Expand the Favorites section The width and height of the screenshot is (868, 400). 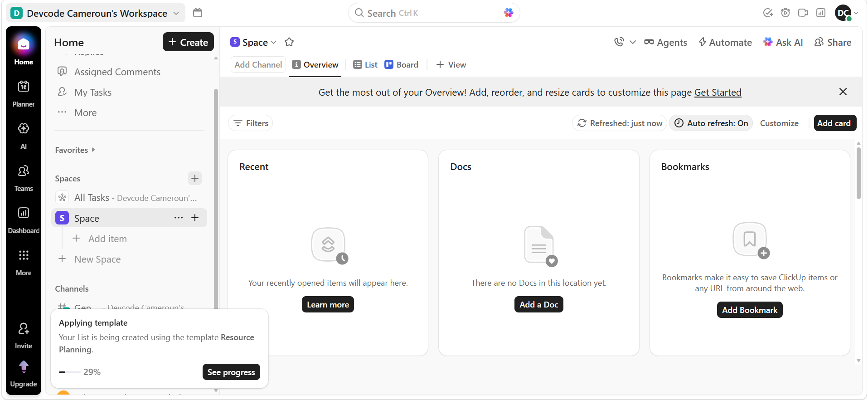pos(75,150)
